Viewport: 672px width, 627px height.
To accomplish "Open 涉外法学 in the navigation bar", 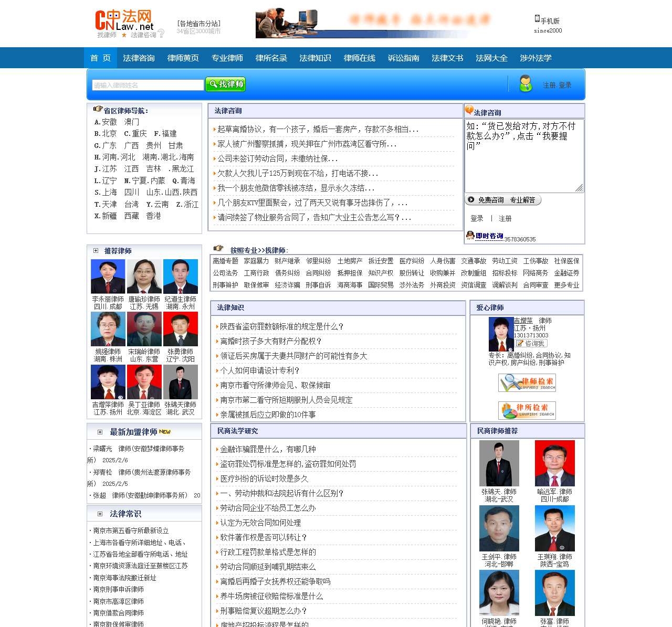I will click(535, 58).
